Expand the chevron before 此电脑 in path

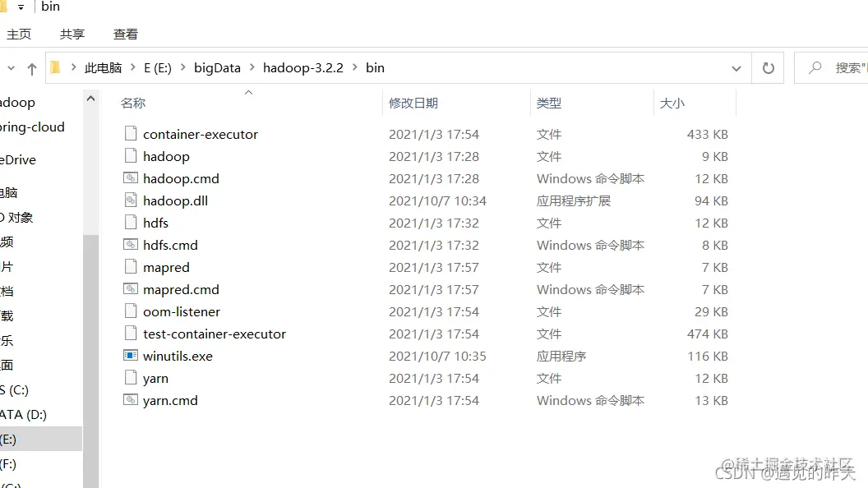click(73, 67)
